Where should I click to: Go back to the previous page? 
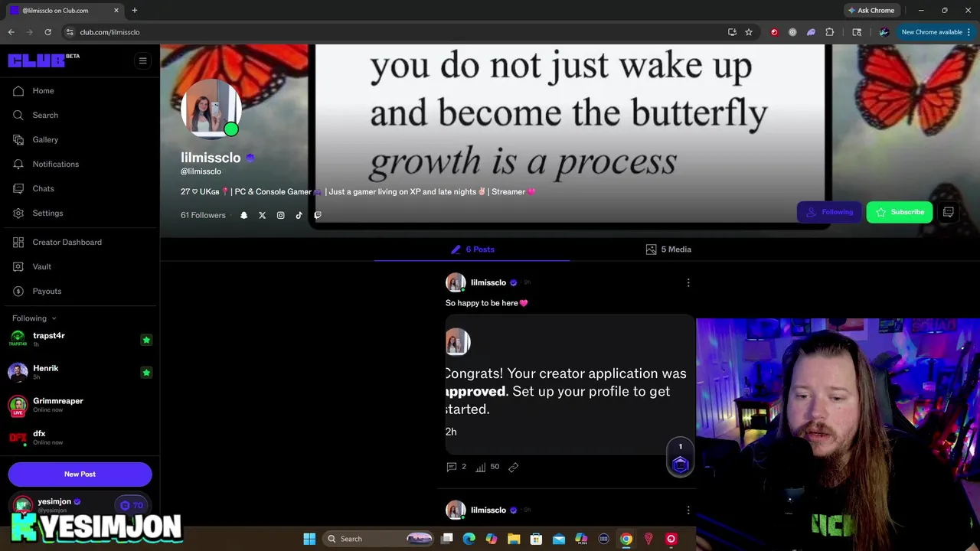click(11, 32)
